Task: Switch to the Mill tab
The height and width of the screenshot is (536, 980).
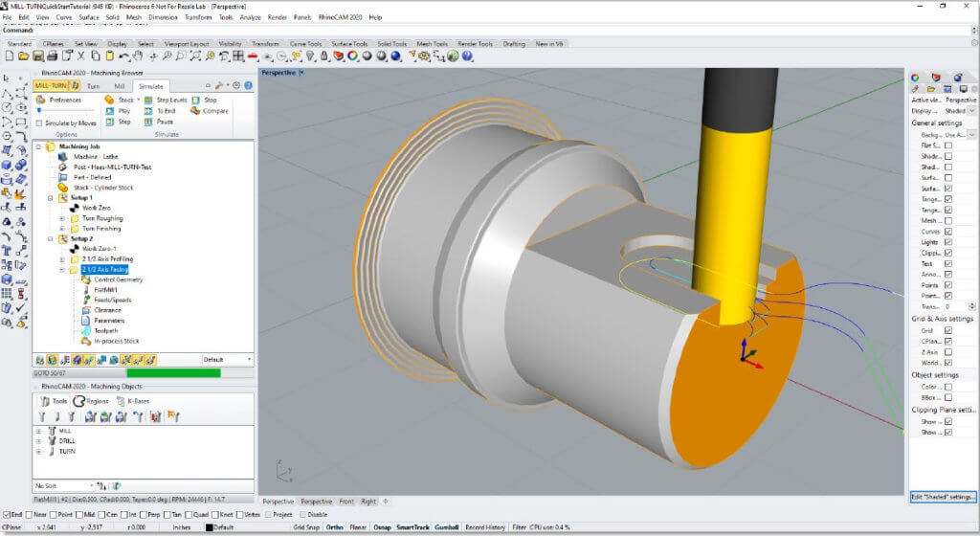Action: pos(120,86)
